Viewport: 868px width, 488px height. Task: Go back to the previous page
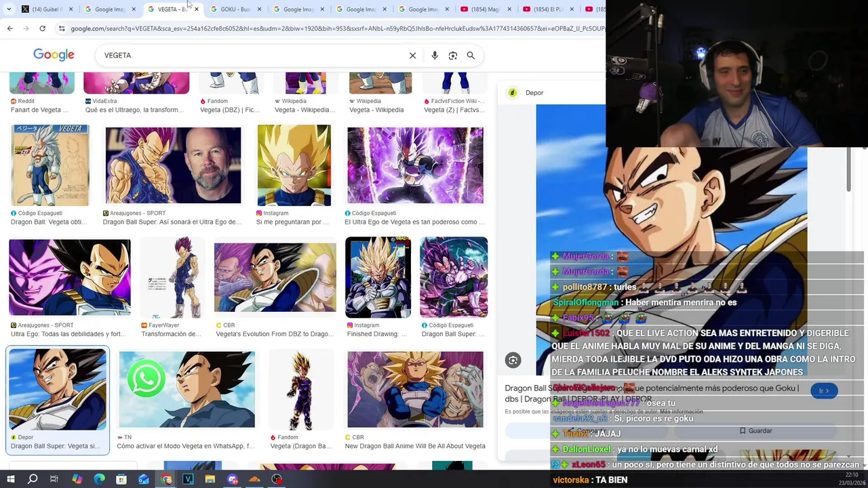click(9, 28)
